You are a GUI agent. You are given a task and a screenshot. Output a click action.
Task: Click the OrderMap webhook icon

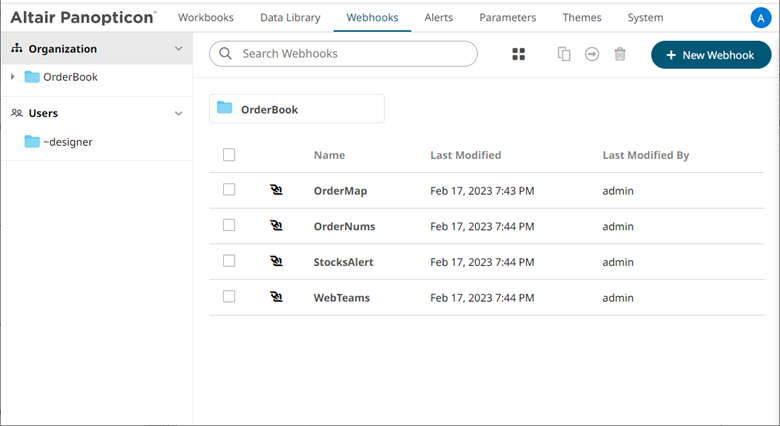tap(276, 190)
